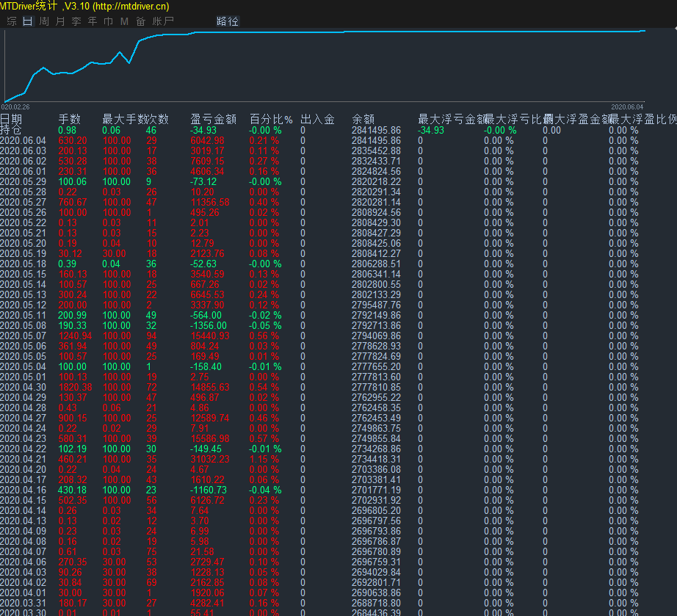This screenshot has height=616, width=677.
Task: Click the http://mtdriver.cn title link text
Action: (x=131, y=7)
